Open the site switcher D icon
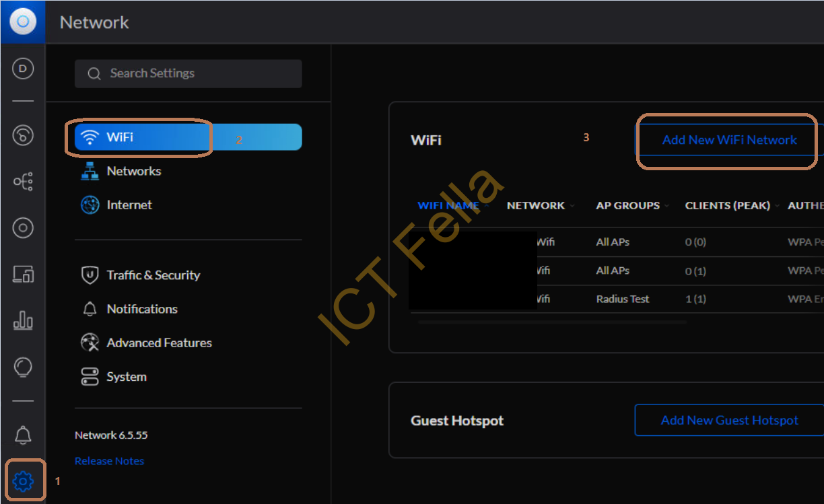 (x=23, y=69)
